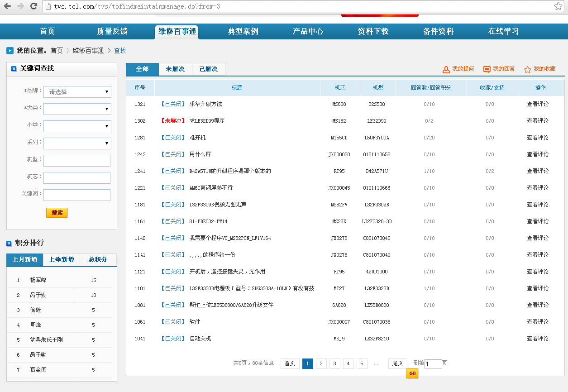Click the 关键词查找 panel icon
This screenshot has width=568, height=392.
[14, 69]
